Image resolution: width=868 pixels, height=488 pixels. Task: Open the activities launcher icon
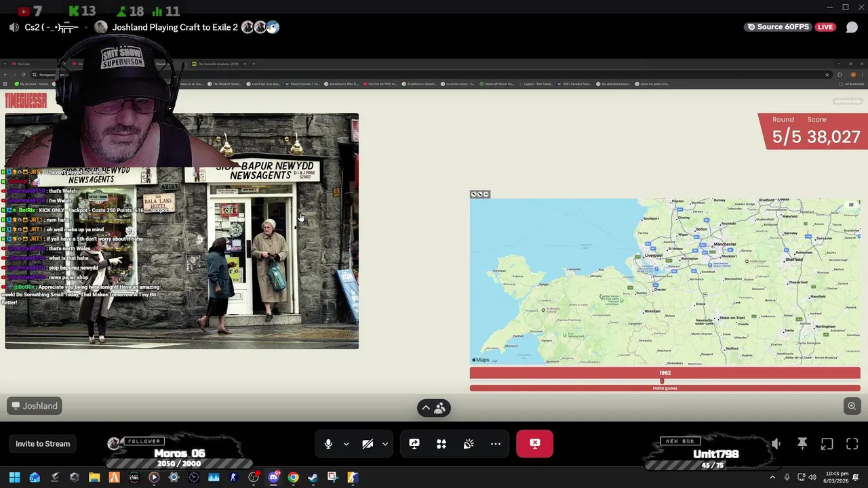[441, 444]
